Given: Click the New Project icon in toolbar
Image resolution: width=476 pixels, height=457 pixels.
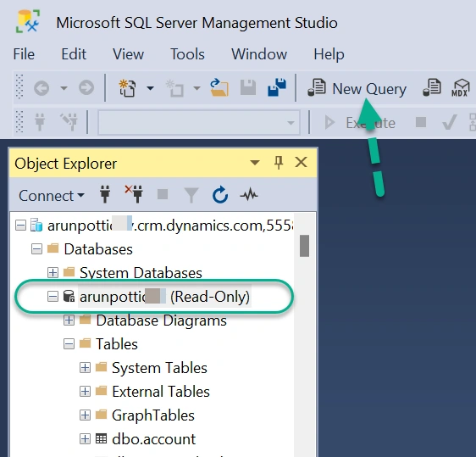Looking at the screenshot, I should (127, 88).
